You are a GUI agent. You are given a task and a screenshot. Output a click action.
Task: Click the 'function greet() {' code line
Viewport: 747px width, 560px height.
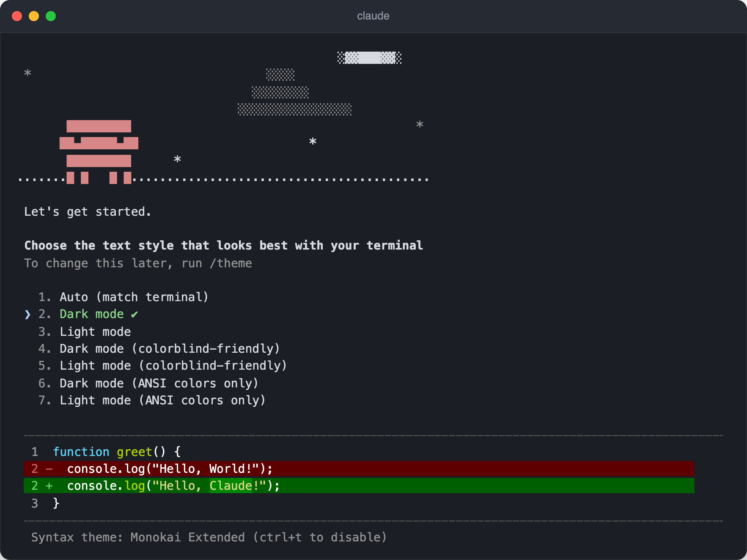click(117, 452)
